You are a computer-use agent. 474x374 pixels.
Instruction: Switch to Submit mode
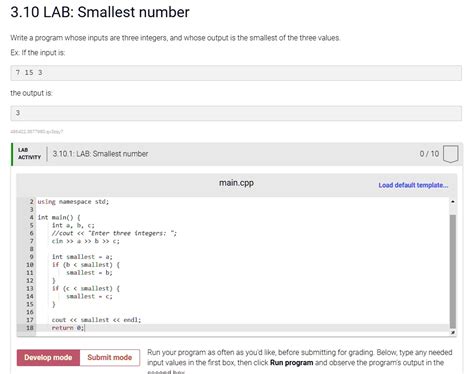click(x=110, y=357)
